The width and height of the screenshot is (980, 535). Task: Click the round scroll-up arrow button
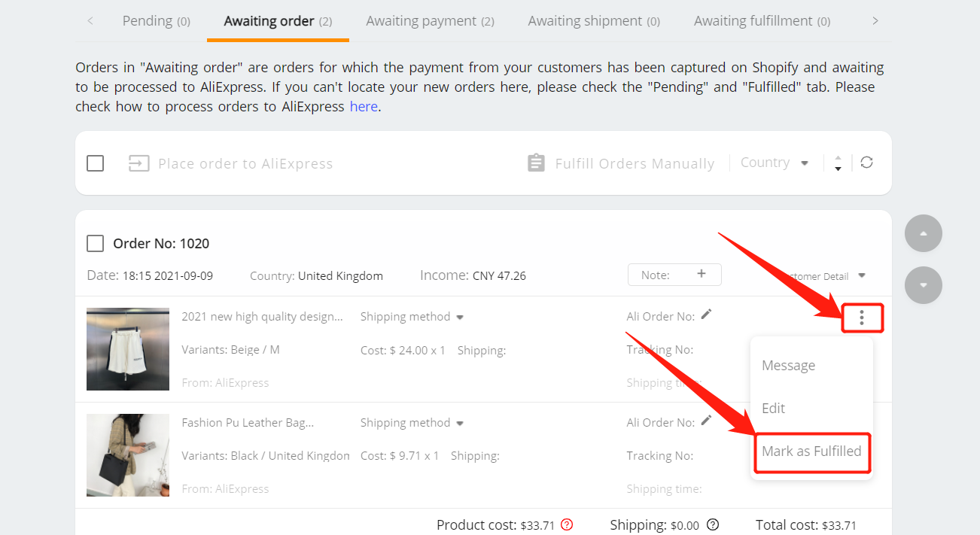[924, 233]
